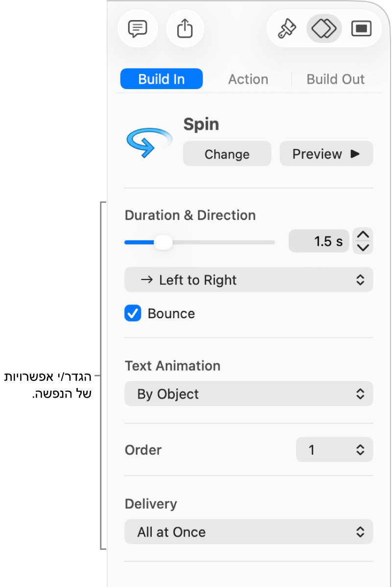
Task: Preview the Spin animation
Action: tap(326, 154)
